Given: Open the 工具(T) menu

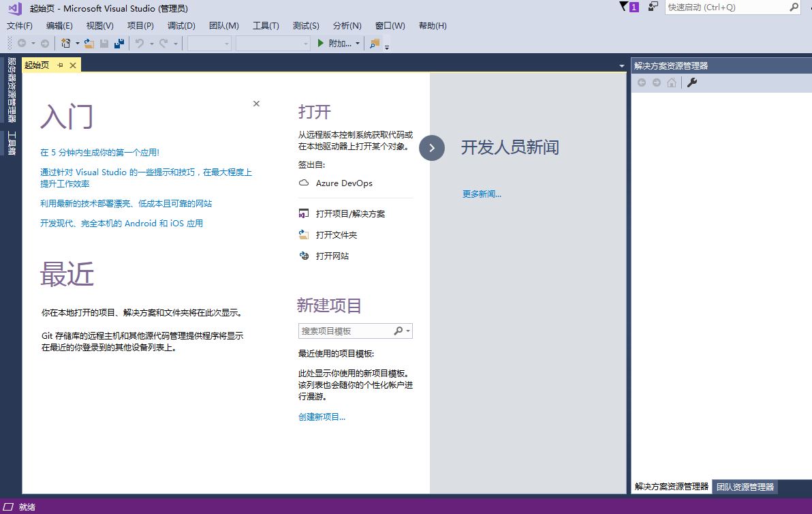Looking at the screenshot, I should click(266, 26).
